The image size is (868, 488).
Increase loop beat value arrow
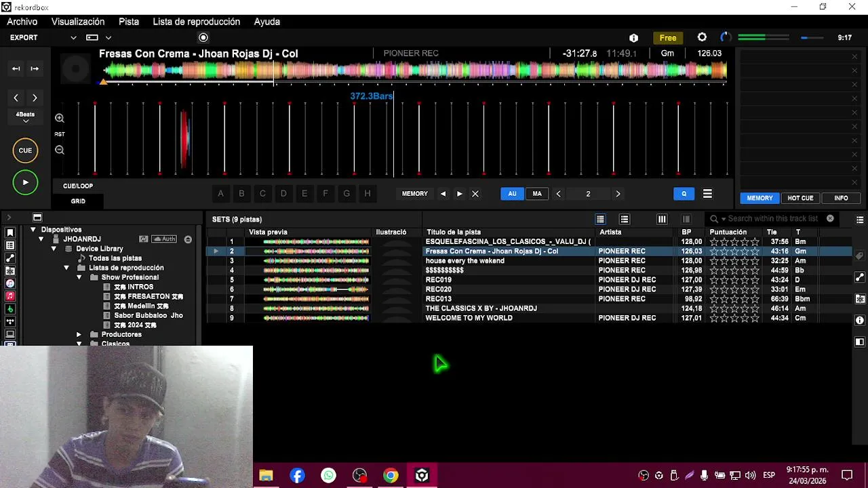(x=618, y=194)
